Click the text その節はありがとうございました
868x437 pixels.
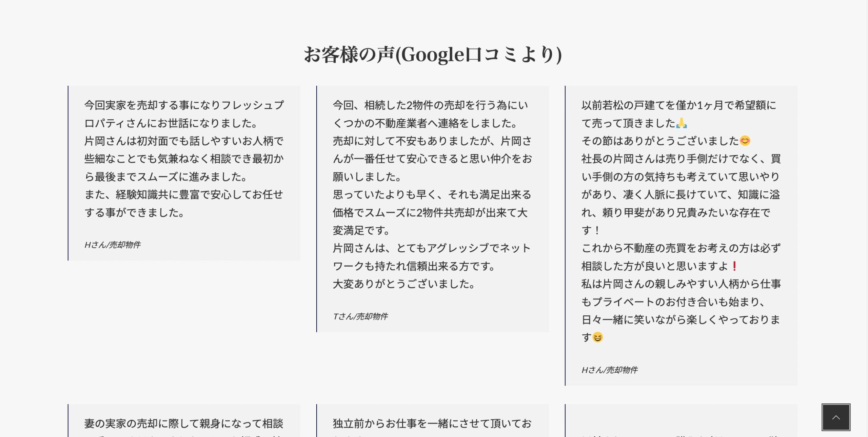click(659, 141)
